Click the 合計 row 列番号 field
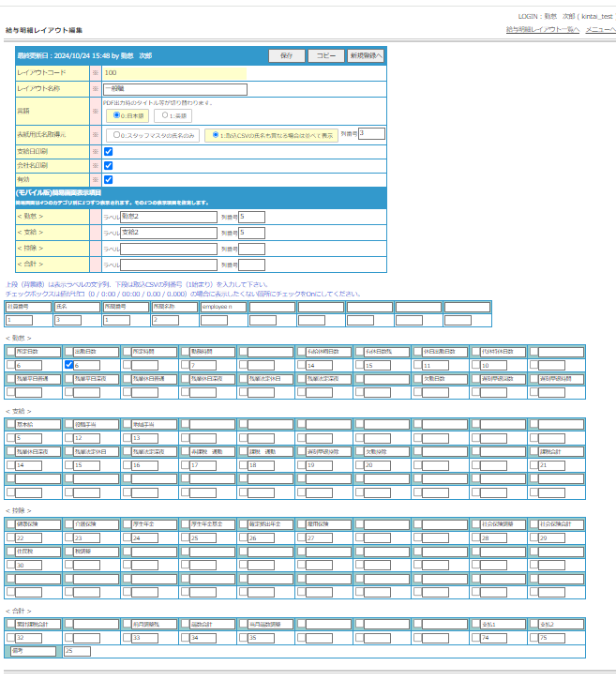616x681 pixels. pyautogui.click(x=252, y=265)
